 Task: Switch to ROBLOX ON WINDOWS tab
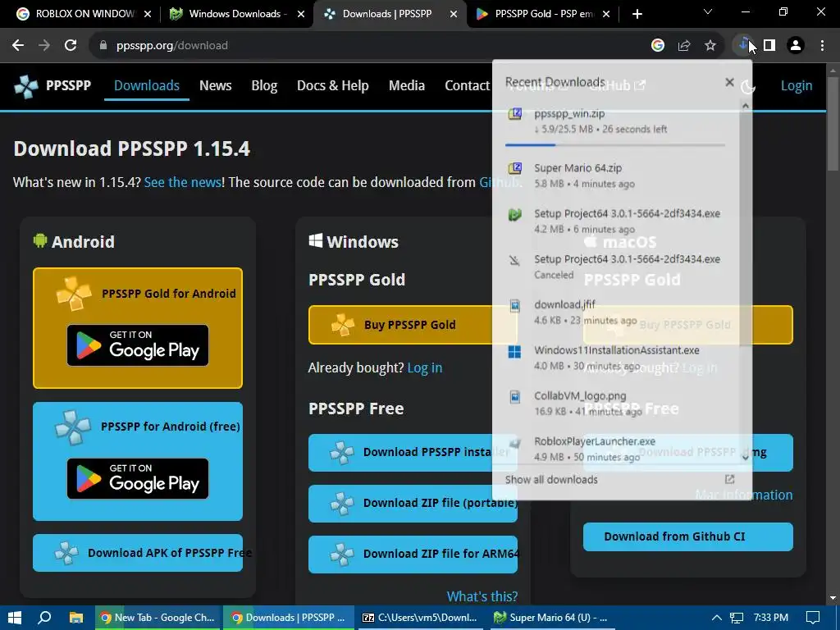pyautogui.click(x=84, y=14)
